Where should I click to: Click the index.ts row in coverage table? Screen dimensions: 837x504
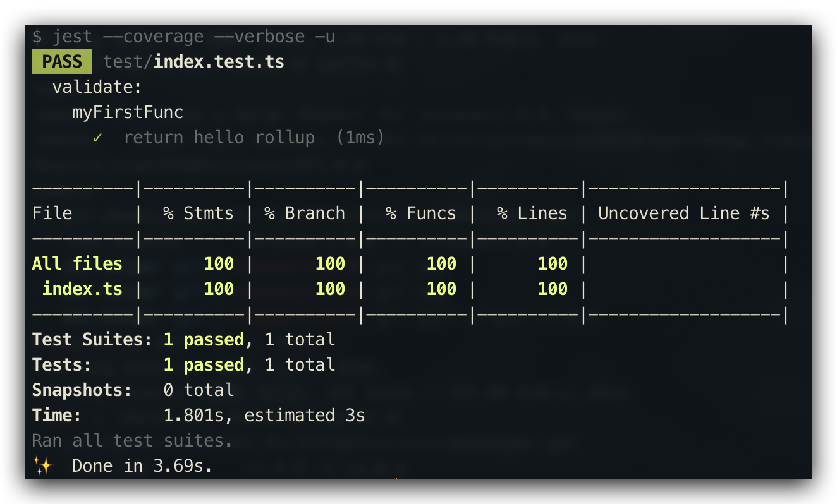pyautogui.click(x=82, y=289)
